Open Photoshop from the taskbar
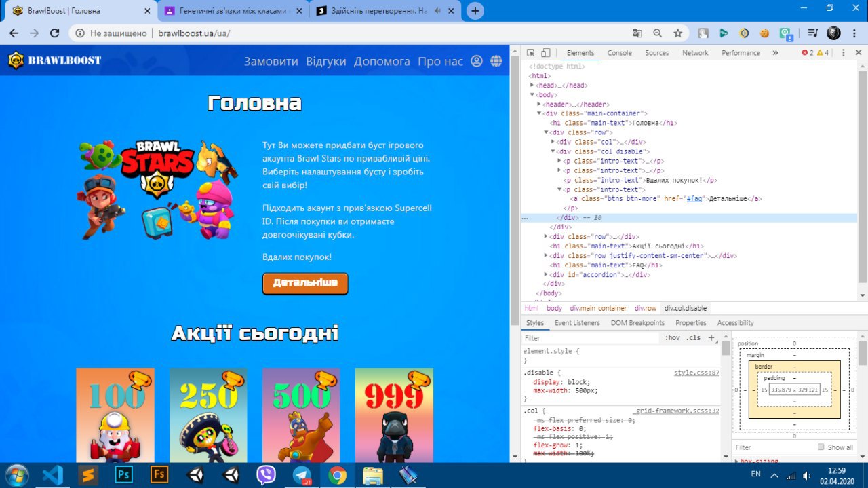The height and width of the screenshot is (488, 868). [x=123, y=474]
